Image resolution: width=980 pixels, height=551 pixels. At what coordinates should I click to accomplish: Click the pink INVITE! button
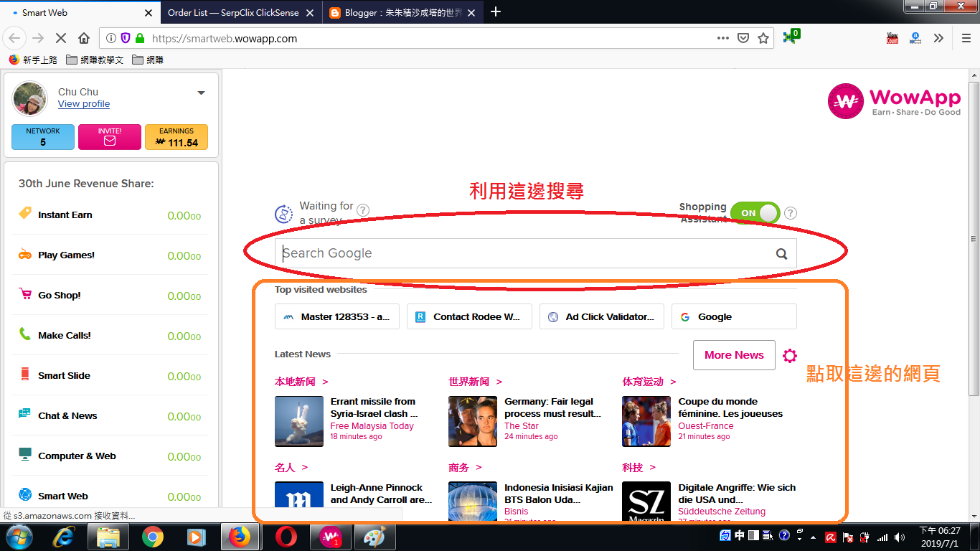110,137
